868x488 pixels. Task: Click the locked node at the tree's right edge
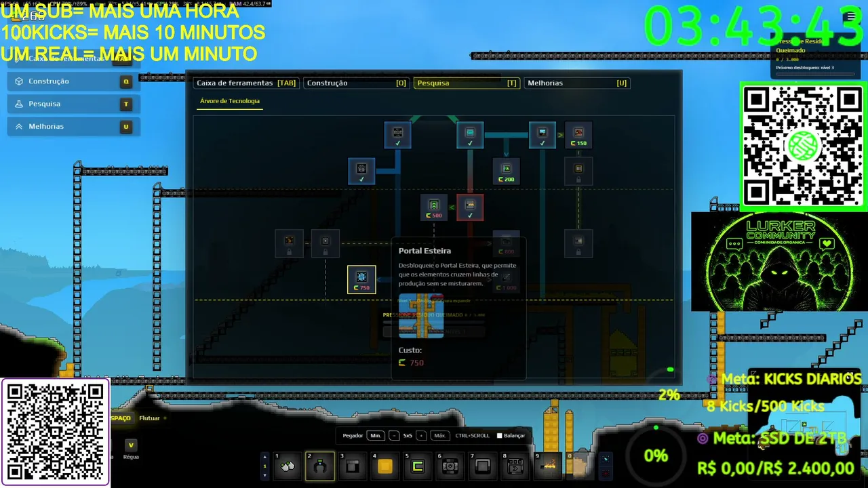pos(578,243)
